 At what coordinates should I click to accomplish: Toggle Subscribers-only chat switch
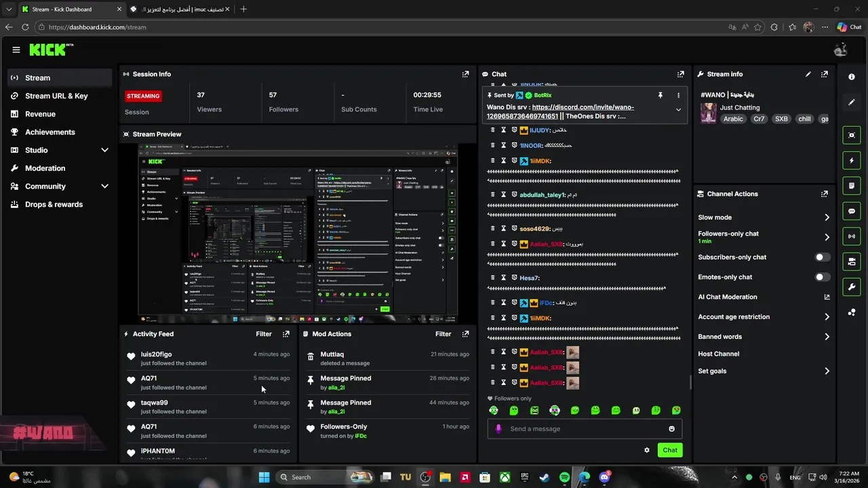pos(822,257)
